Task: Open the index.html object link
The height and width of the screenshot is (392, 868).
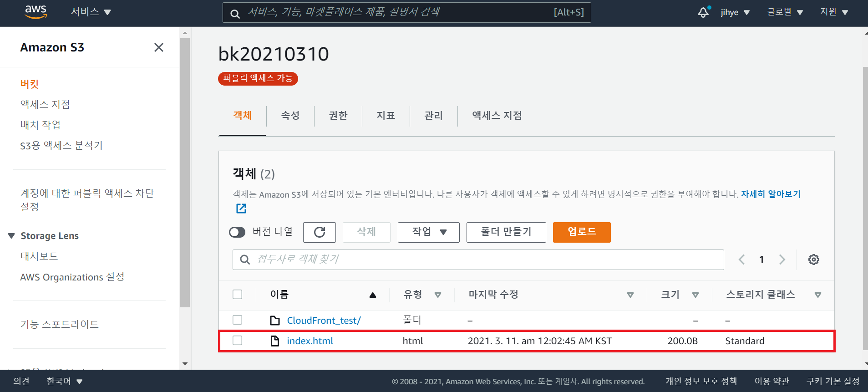Action: [x=310, y=341]
